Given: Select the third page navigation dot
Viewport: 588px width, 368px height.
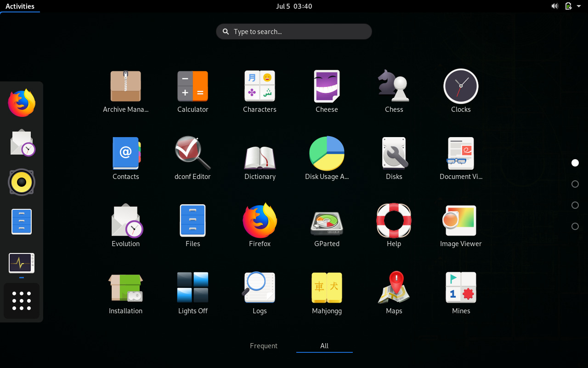Looking at the screenshot, I should click(x=575, y=205).
